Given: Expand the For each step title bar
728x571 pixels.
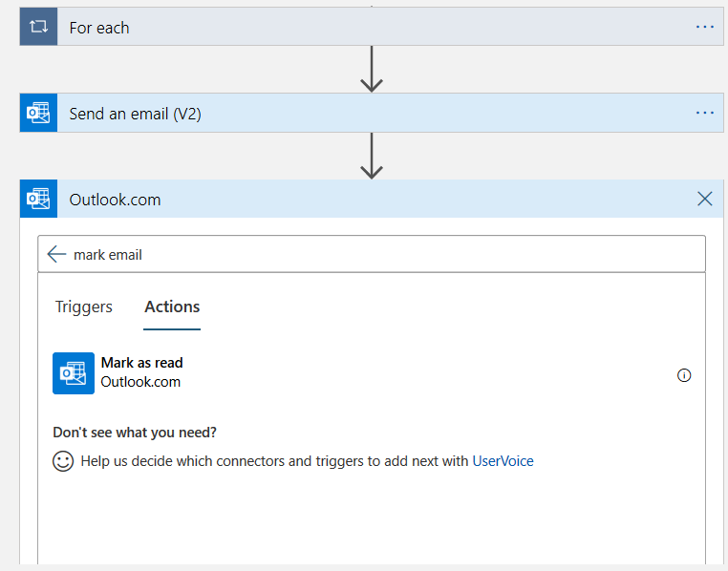Looking at the screenshot, I should (363, 27).
